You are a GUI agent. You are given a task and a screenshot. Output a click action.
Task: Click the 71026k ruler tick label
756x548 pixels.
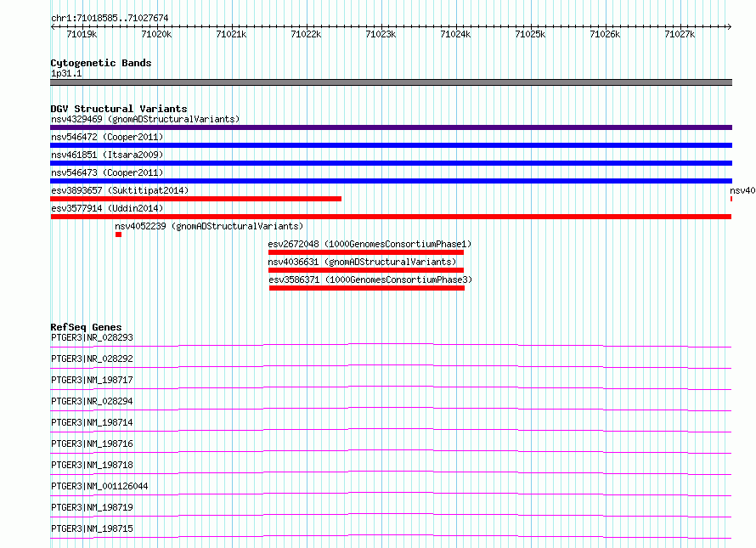pos(605,34)
